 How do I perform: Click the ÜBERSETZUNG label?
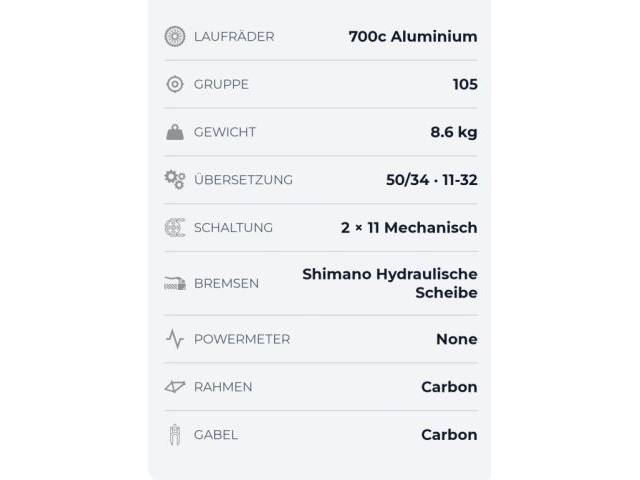point(243,180)
